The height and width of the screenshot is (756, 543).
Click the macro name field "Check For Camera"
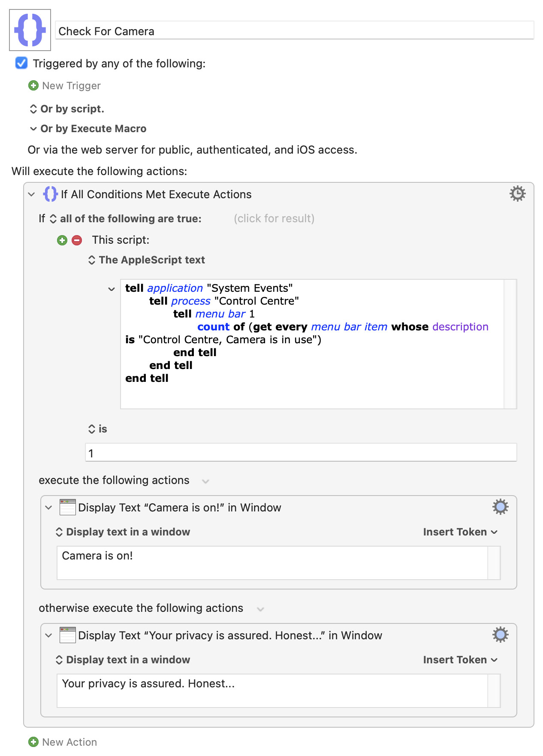coord(294,31)
